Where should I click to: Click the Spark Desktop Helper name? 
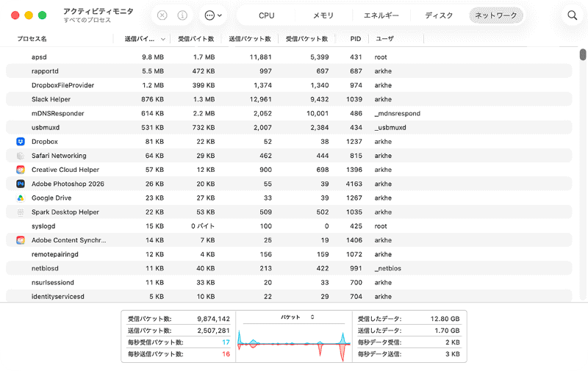pos(65,212)
